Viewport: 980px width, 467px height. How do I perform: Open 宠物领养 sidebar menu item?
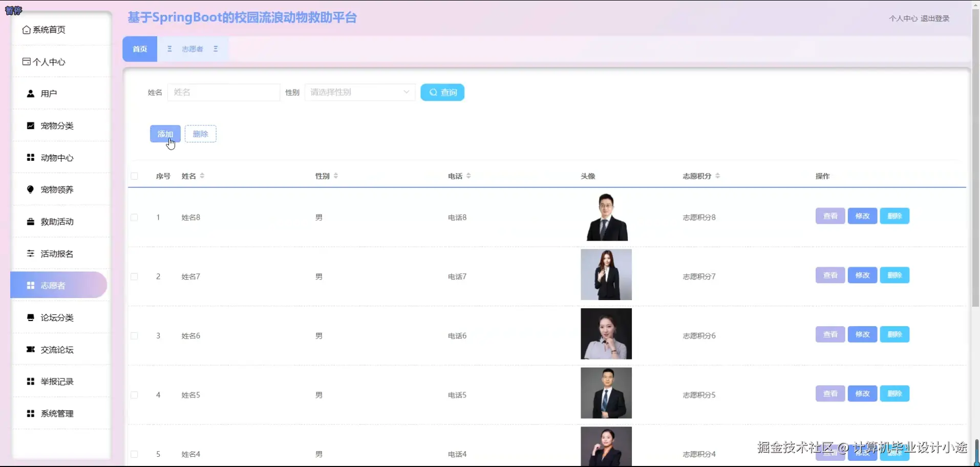[61, 189]
